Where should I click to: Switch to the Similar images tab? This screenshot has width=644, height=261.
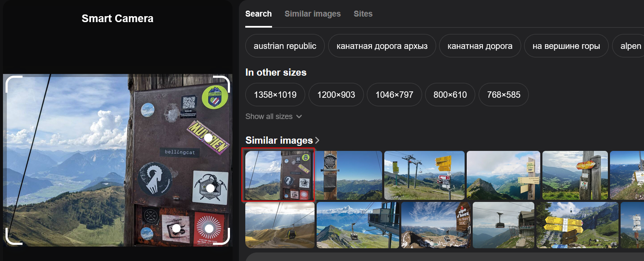[x=312, y=14]
